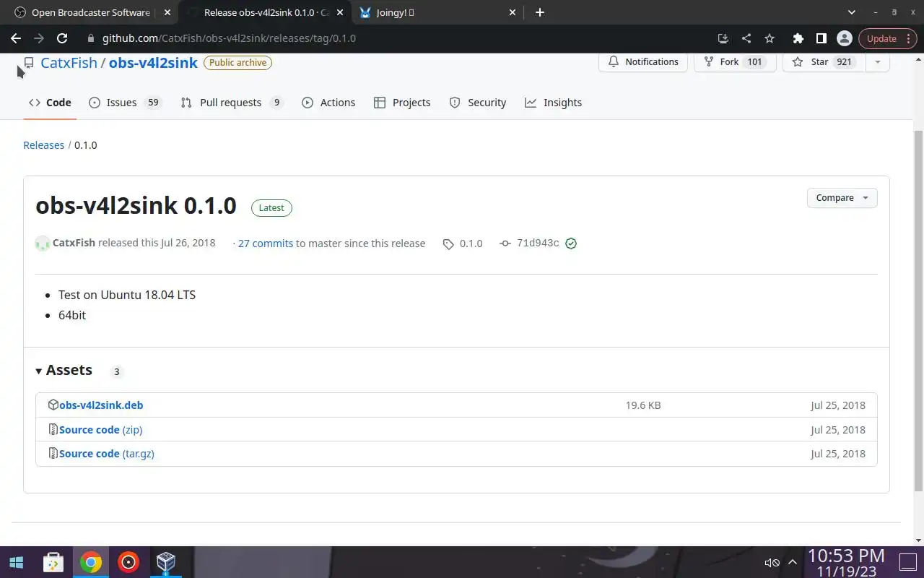Open the Projects tab
Screen dimensions: 924x578
402,103
